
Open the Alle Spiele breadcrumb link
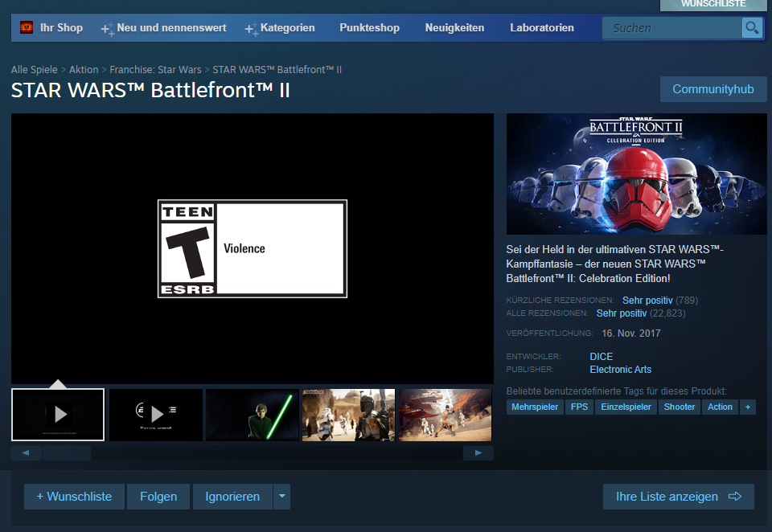(x=34, y=69)
